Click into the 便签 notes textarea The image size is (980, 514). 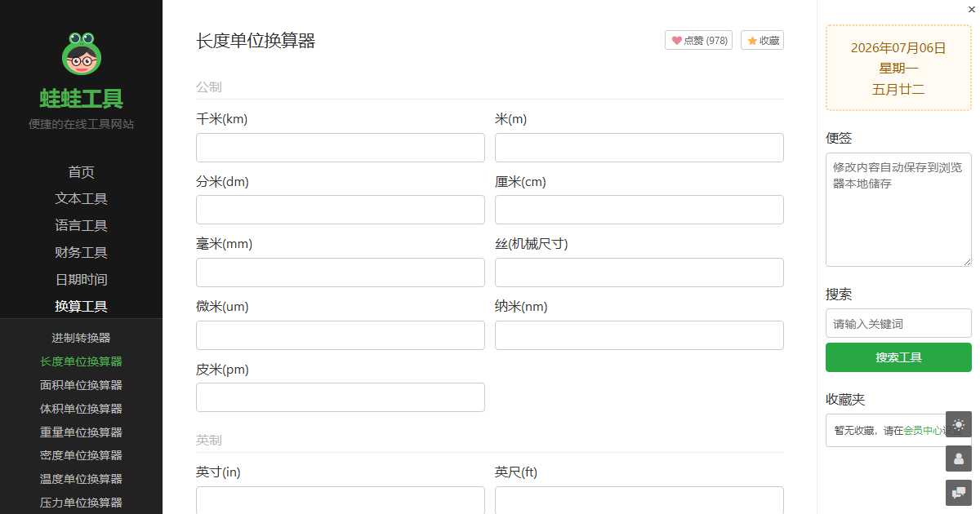click(x=898, y=210)
